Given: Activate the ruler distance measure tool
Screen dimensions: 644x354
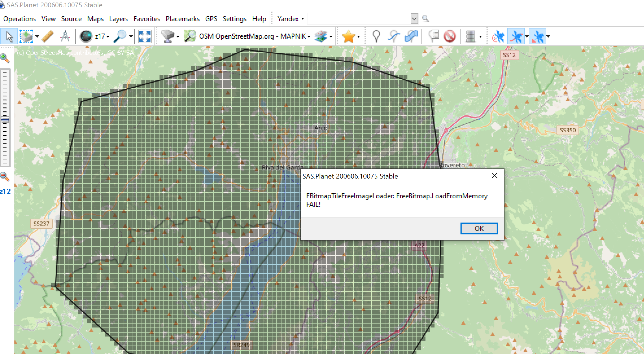Looking at the screenshot, I should coord(48,36).
